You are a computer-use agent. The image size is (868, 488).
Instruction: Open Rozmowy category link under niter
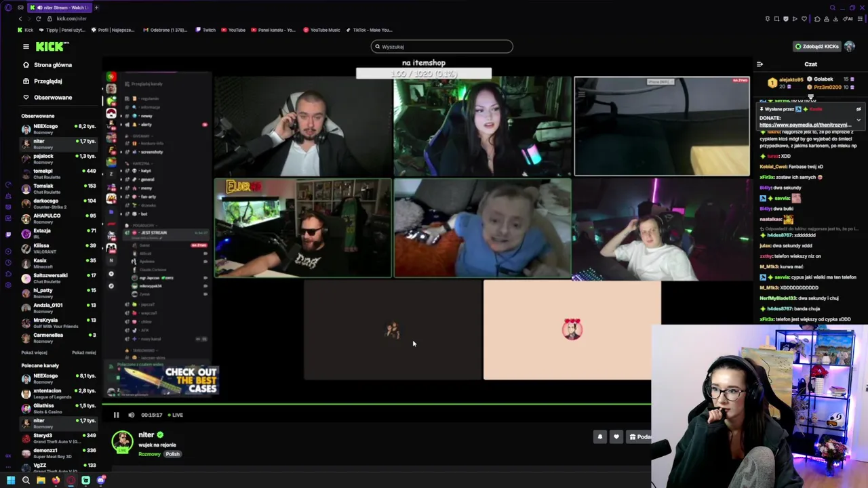[x=149, y=454]
